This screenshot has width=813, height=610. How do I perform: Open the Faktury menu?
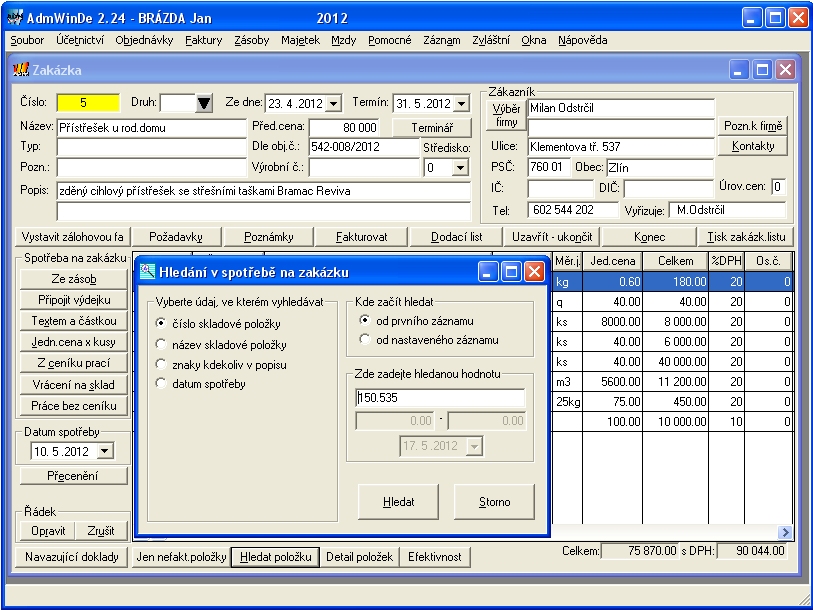203,40
